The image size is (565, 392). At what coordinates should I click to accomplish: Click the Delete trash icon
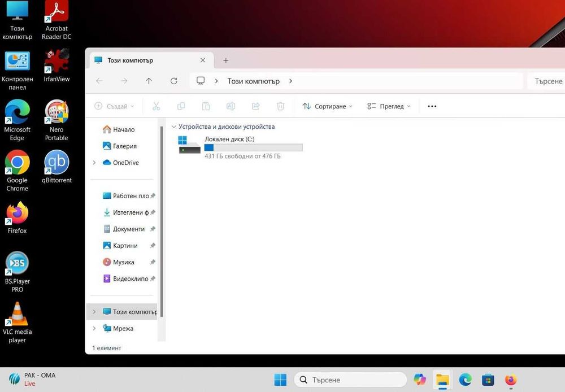[x=280, y=106]
